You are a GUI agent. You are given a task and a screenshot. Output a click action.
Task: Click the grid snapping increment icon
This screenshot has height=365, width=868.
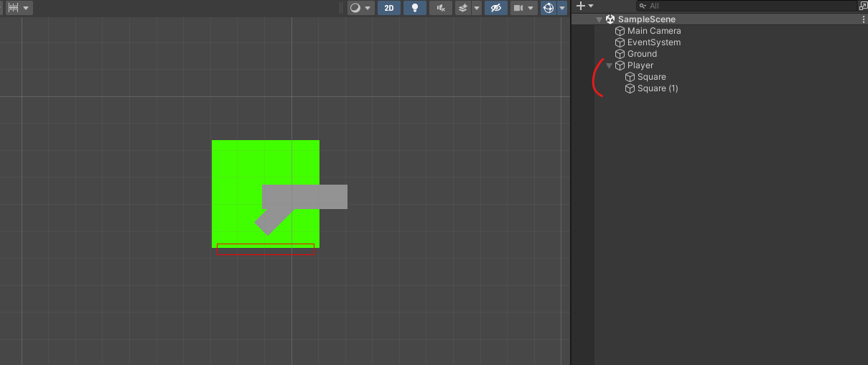[13, 8]
